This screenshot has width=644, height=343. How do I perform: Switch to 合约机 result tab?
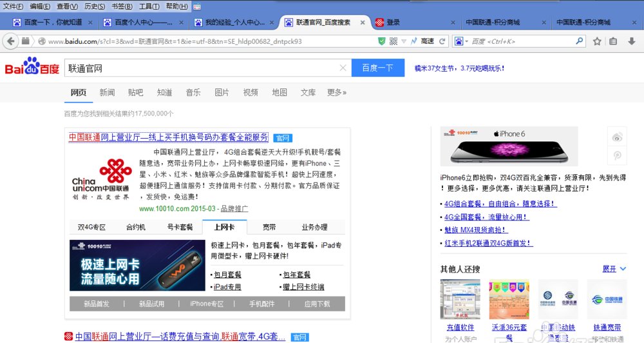tap(136, 227)
